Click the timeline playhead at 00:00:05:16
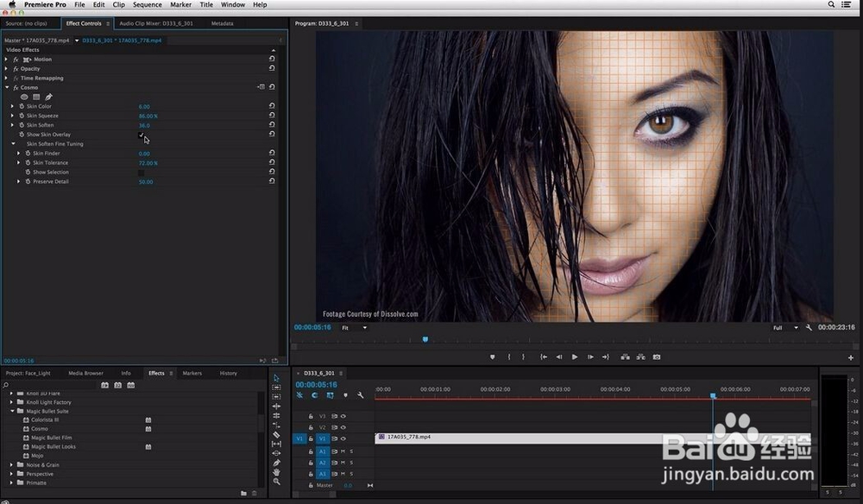Screen dimensions: 863x504 tap(713, 396)
